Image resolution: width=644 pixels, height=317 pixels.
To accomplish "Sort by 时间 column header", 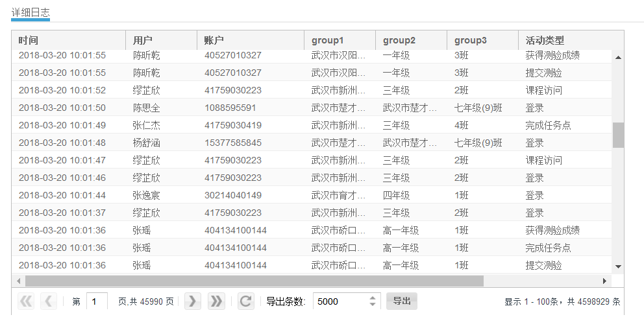I will click(x=68, y=40).
